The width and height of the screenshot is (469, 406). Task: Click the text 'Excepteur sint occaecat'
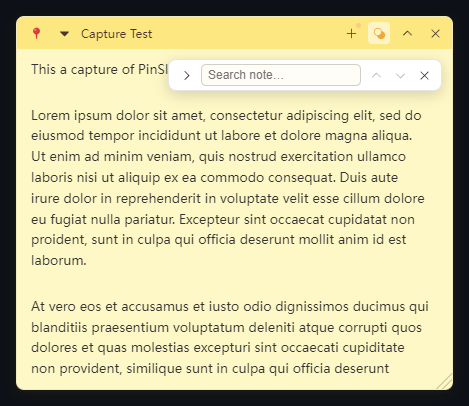[x=252, y=219]
